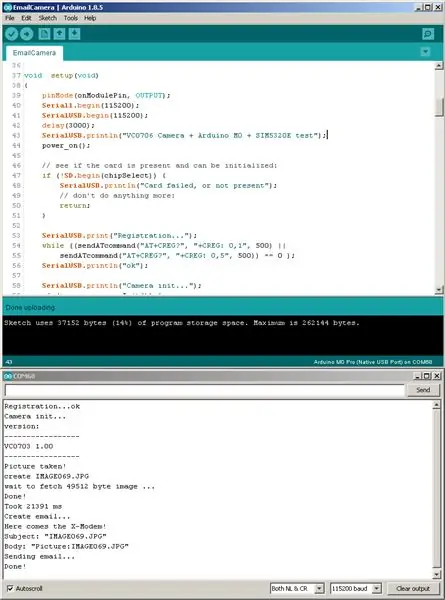445x600 pixels.
Task: Click the "Picture taken!" output line
Action: coord(35,466)
